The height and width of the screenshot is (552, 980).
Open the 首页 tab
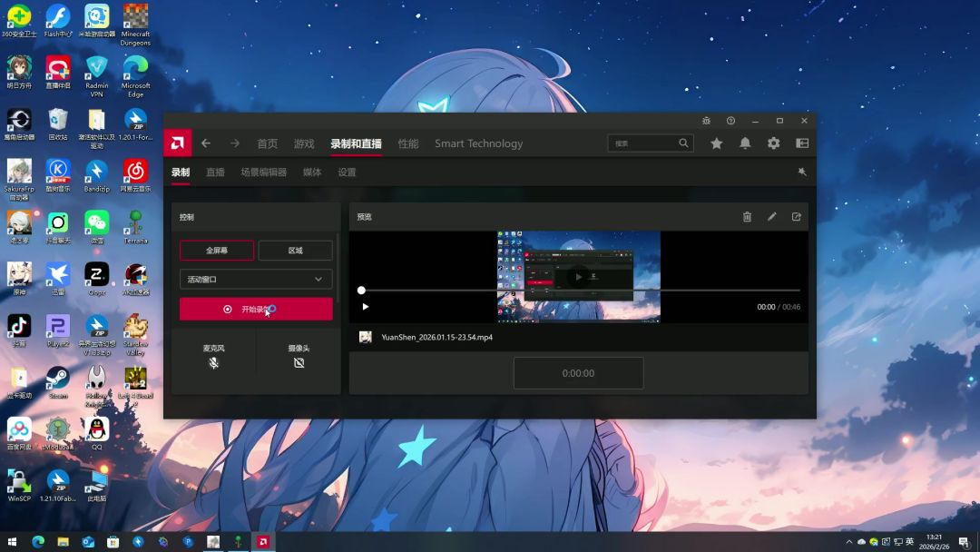[x=268, y=143]
